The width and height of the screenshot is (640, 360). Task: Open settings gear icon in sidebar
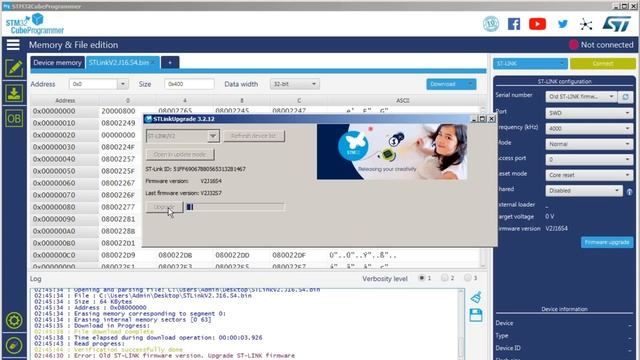14,320
